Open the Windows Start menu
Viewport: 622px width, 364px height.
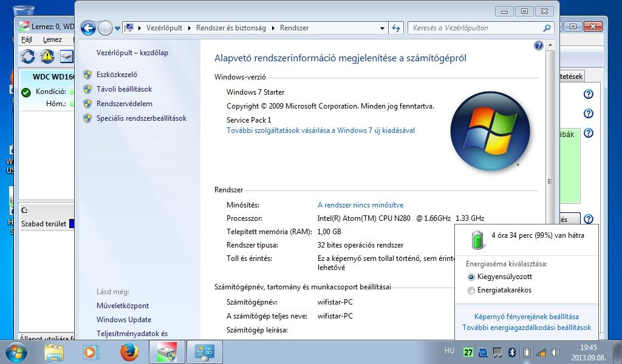(x=16, y=352)
